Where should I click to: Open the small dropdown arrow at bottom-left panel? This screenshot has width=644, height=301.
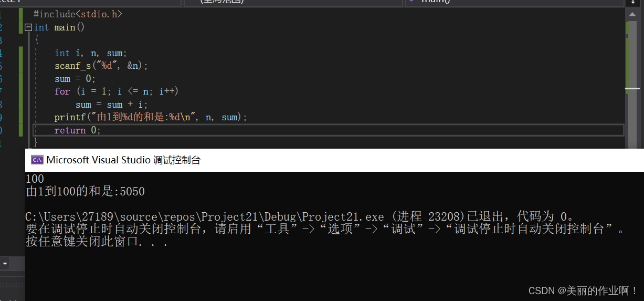click(5, 263)
